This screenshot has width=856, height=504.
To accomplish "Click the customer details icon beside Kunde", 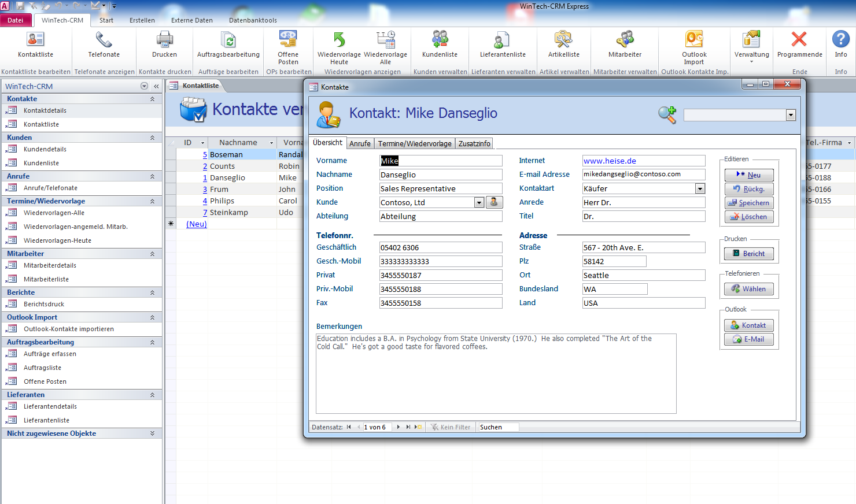I will [494, 202].
